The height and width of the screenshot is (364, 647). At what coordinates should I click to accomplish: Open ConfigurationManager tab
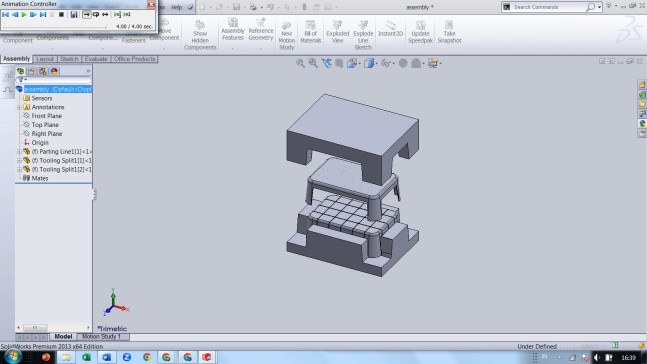click(x=43, y=71)
